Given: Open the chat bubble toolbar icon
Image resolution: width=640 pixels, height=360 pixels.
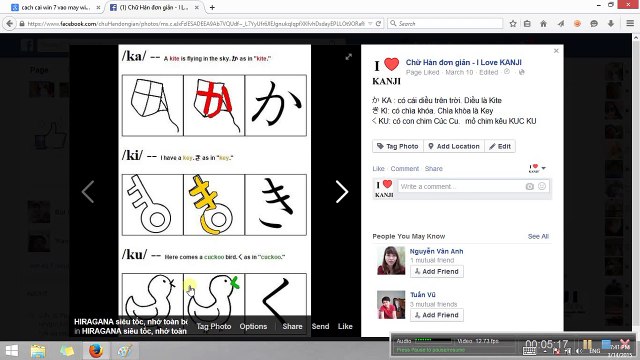Looking at the screenshot, I should point(594,24).
